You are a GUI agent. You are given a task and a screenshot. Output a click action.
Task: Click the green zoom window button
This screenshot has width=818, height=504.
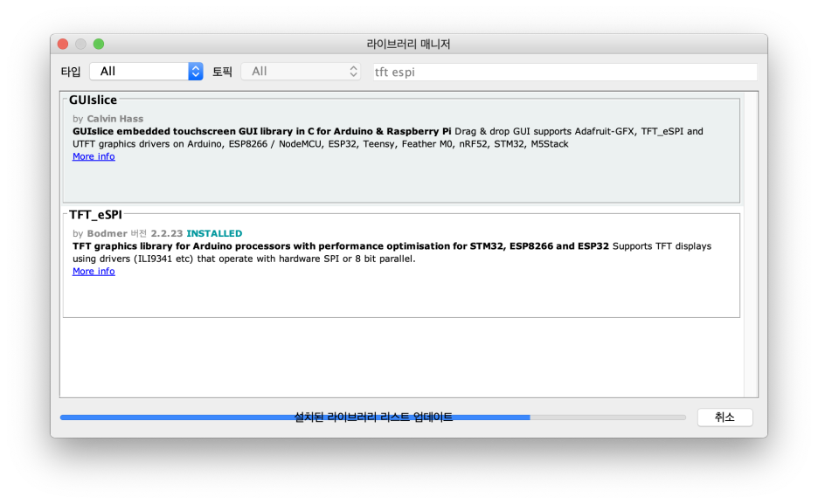(x=99, y=44)
